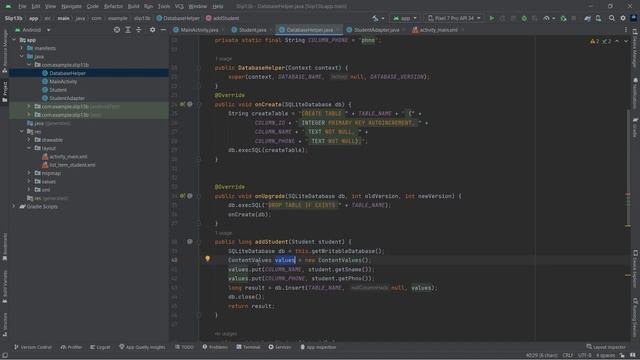Open editor tabs more options icon
This screenshot has height=360, width=640.
point(626,30)
